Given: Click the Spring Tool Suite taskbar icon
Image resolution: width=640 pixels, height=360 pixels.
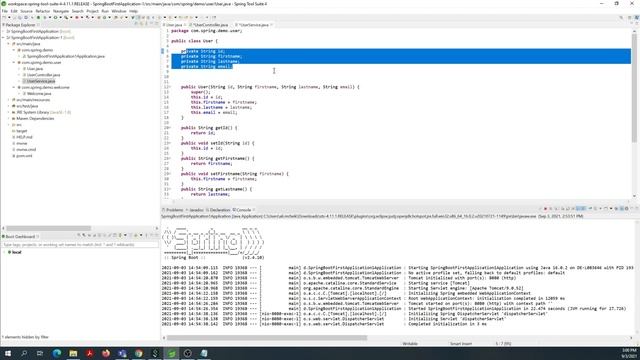Looking at the screenshot, I should tap(171, 353).
